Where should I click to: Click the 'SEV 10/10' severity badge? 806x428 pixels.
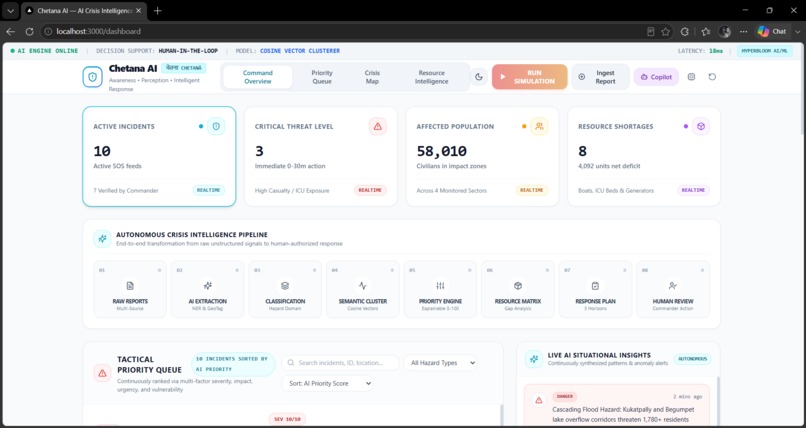pos(287,419)
